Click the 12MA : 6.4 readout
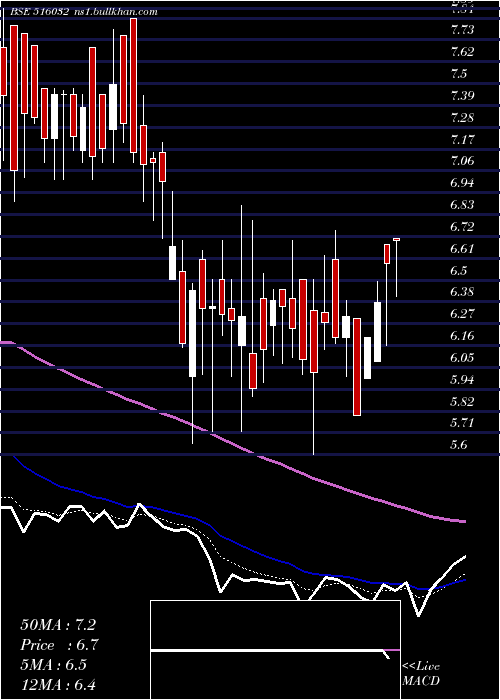The width and height of the screenshot is (500, 700). (58, 684)
